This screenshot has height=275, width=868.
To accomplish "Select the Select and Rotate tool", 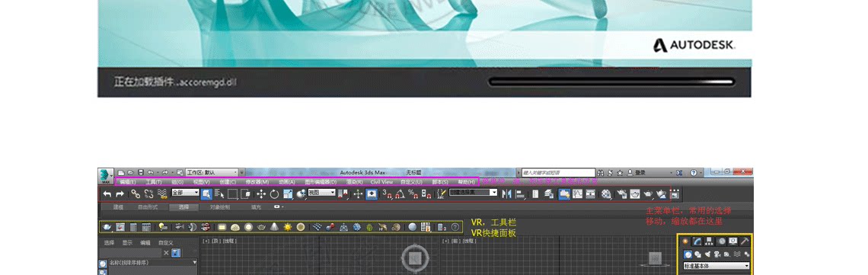I will (274, 194).
